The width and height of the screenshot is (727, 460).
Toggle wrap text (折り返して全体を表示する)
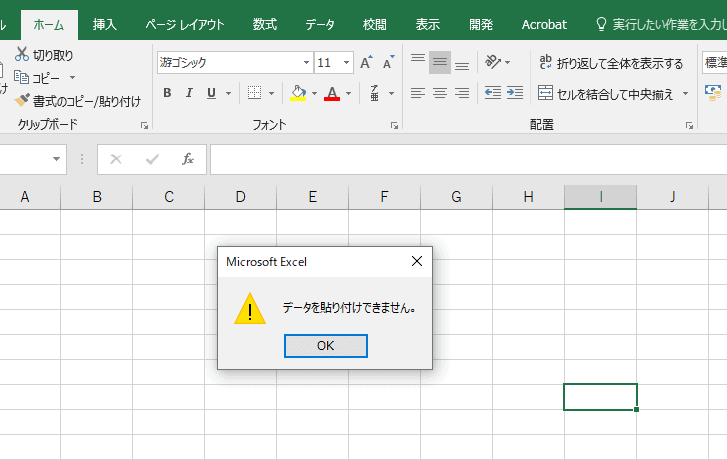point(610,63)
